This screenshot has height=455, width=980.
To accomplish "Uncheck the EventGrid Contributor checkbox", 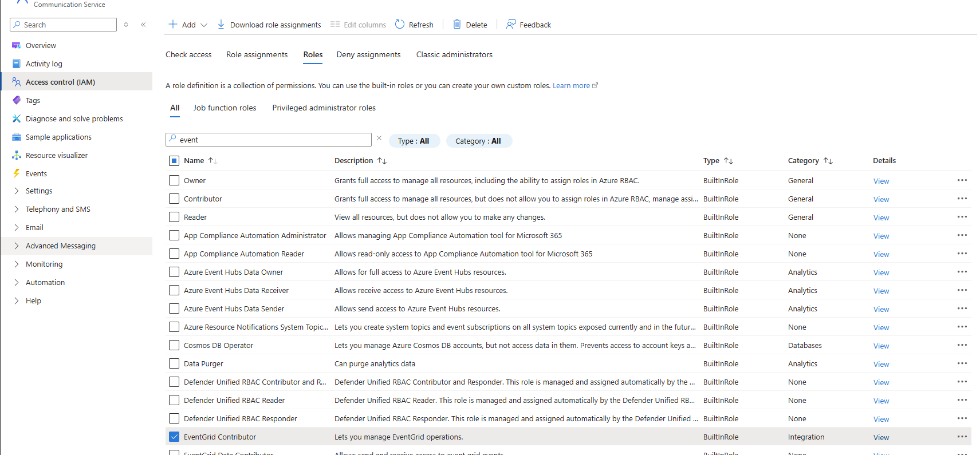I will click(x=174, y=437).
